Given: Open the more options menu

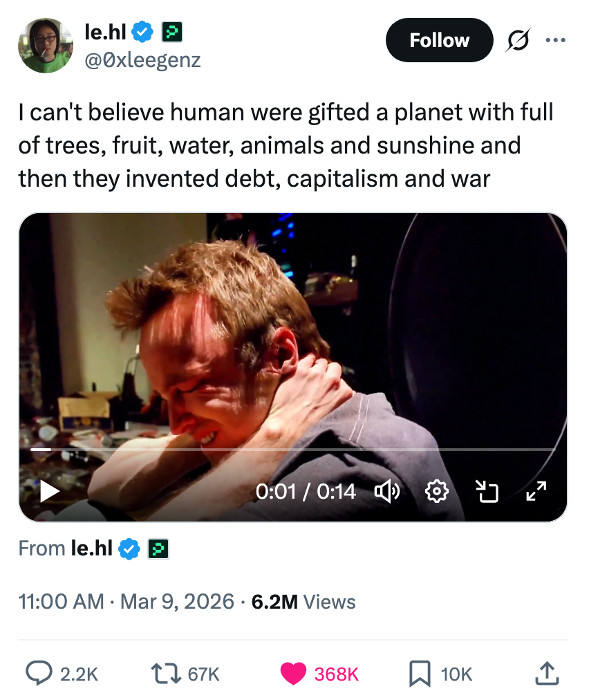Looking at the screenshot, I should tap(555, 40).
